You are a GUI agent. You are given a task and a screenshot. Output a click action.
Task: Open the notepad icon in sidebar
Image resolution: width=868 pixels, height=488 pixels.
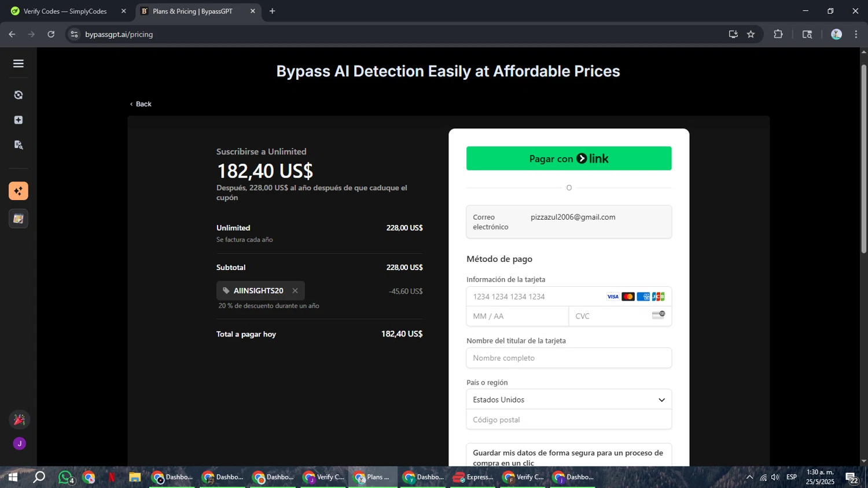point(19,219)
